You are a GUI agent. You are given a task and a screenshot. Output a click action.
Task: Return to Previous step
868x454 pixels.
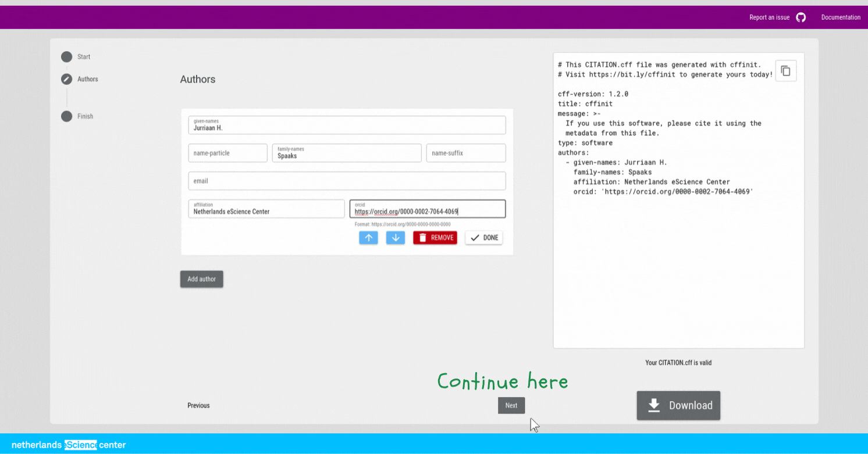198,405
